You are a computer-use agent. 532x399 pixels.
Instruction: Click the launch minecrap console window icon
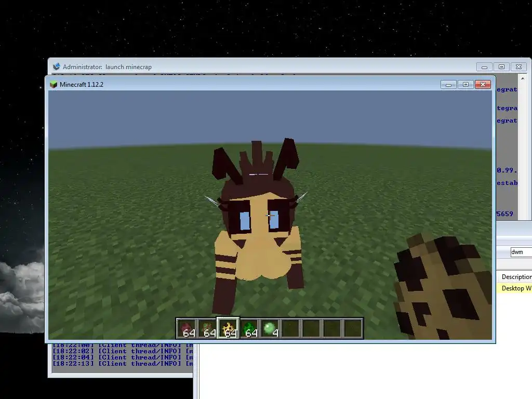[56, 66]
